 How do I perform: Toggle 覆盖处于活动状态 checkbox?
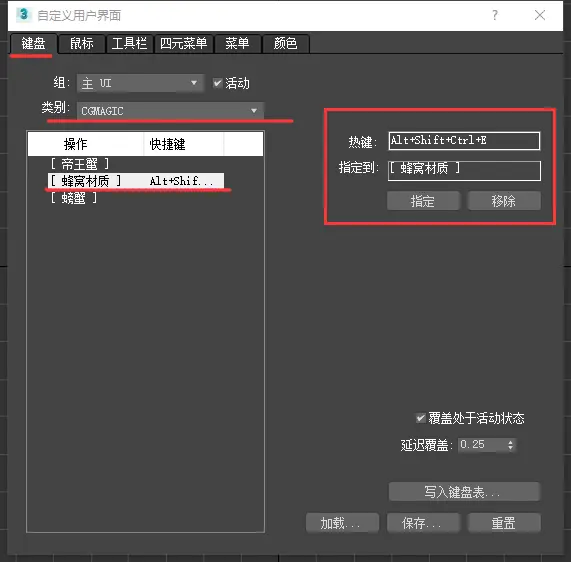pyautogui.click(x=420, y=418)
